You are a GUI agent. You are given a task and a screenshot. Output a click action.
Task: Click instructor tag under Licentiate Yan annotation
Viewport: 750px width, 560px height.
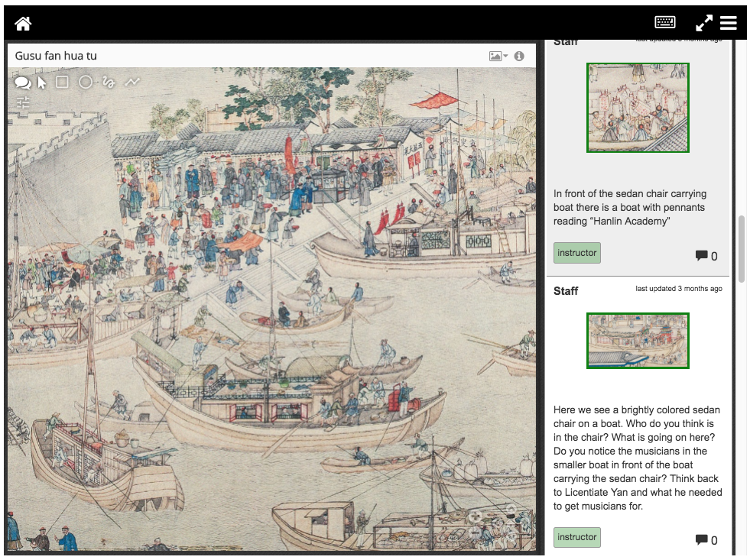pos(577,537)
